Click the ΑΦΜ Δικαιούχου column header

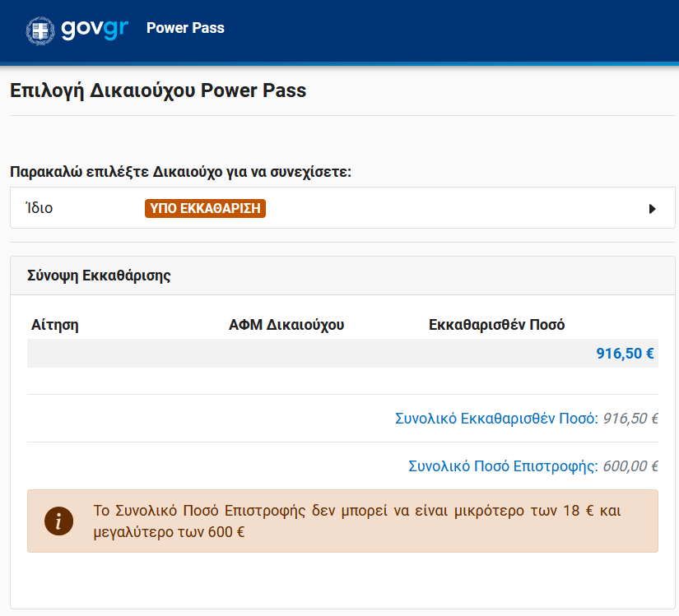286,324
